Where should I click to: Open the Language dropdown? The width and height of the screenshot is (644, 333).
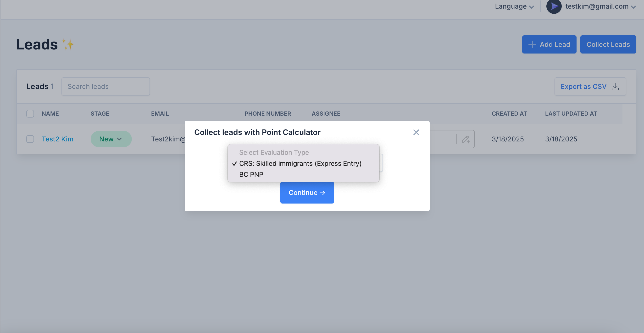[x=514, y=6]
